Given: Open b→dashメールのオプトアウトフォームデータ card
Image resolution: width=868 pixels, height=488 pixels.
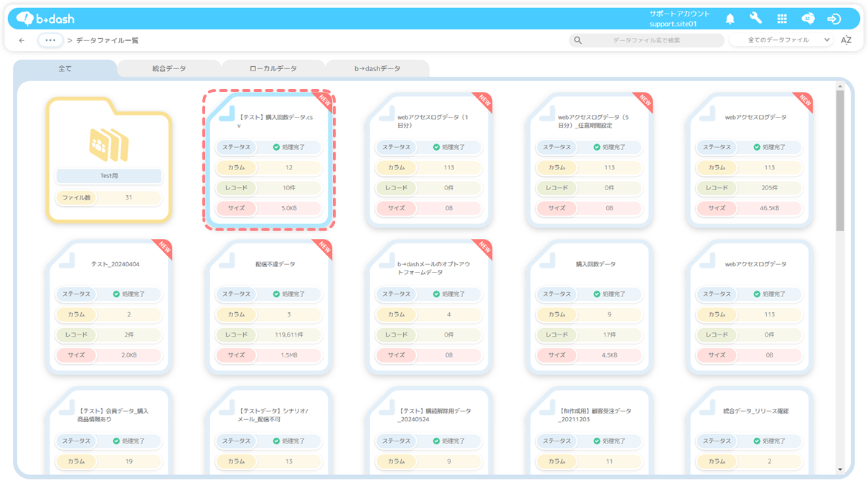Looking at the screenshot, I should [x=429, y=307].
